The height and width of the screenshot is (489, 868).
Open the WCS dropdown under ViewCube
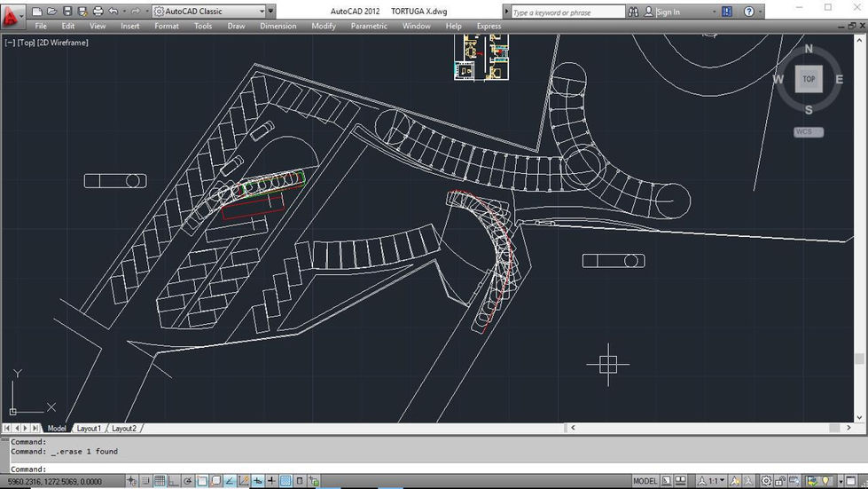809,132
